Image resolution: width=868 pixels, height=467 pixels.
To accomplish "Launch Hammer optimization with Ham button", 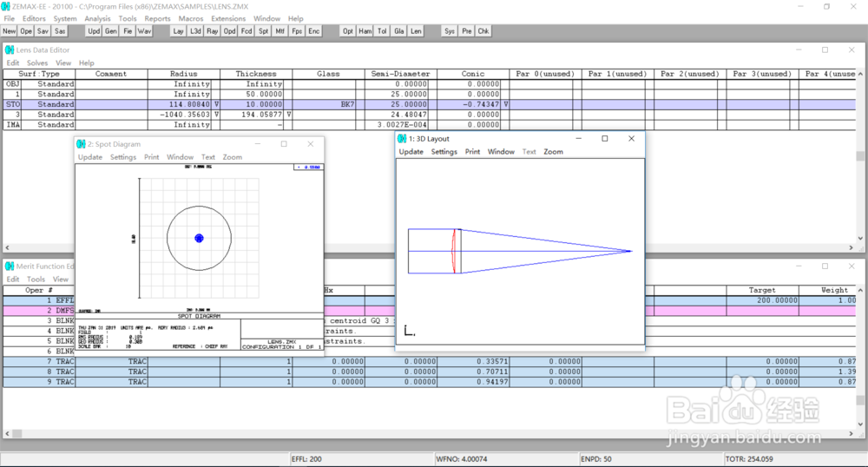I will 365,31.
